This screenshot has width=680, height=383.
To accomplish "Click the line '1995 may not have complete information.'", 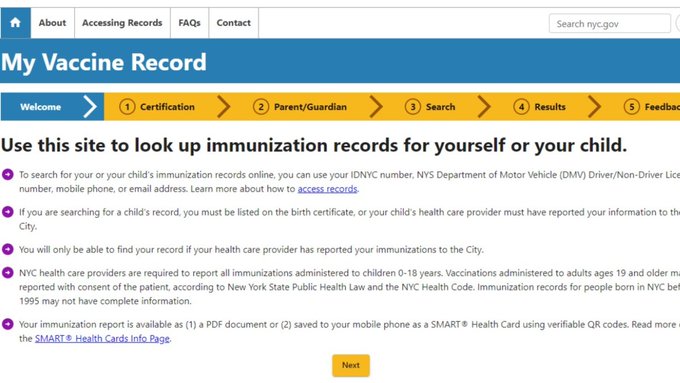I will [105, 301].
